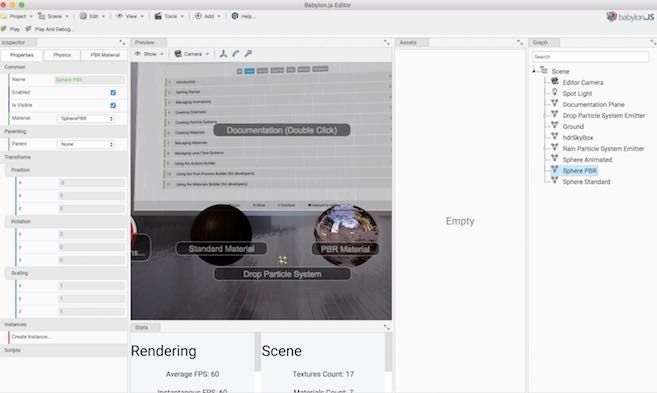
Task: Select Editor Camera in graph
Action: click(583, 83)
